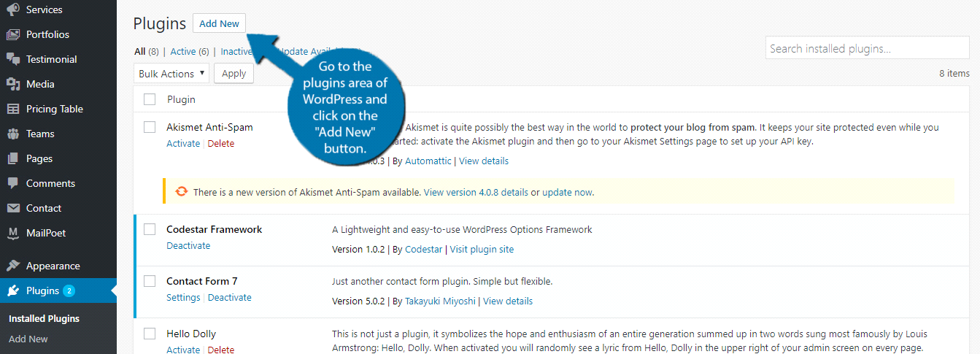Click the Portfolios icon in sidebar
Viewport: 980px width, 354px height.
pyautogui.click(x=13, y=34)
